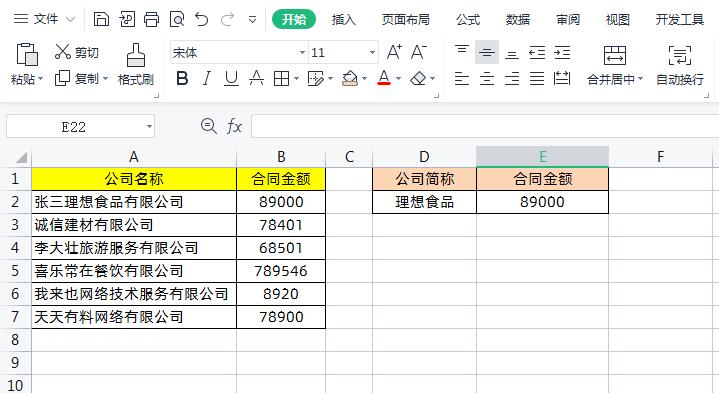Center text horizontally

(x=487, y=78)
